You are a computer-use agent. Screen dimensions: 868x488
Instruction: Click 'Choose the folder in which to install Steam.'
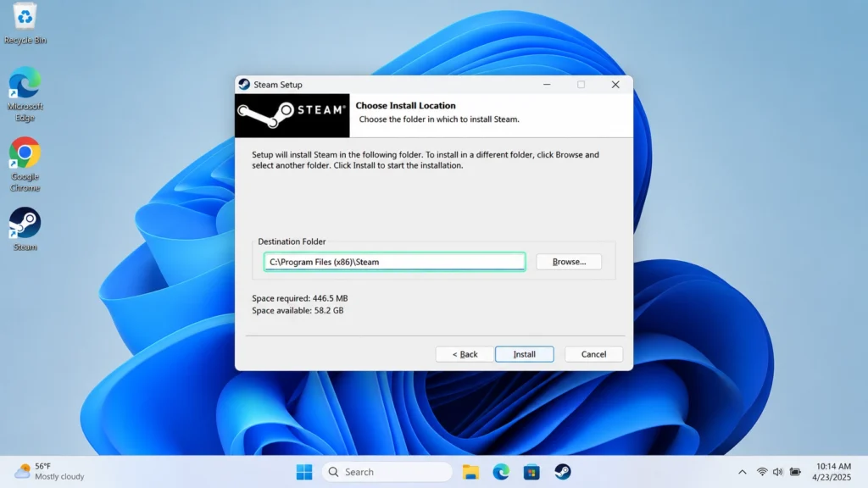[439, 119]
